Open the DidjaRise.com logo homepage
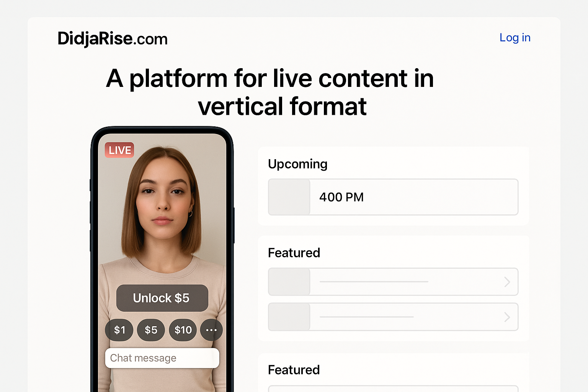The width and height of the screenshot is (588, 392). click(113, 39)
